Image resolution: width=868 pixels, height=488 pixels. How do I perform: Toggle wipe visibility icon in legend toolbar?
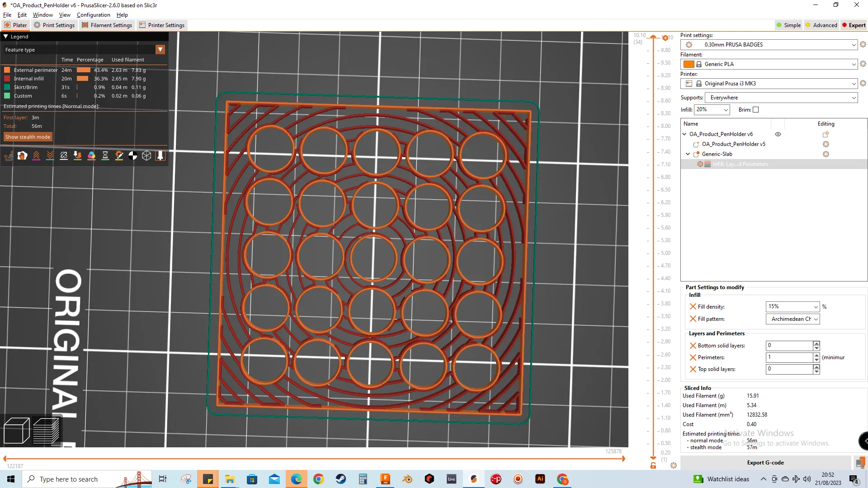(22, 156)
